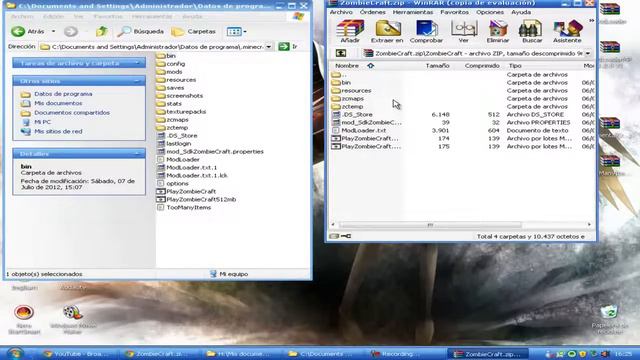640x360 pixels.
Task: Click the Añadir icon in WinRAR
Action: pos(350,31)
